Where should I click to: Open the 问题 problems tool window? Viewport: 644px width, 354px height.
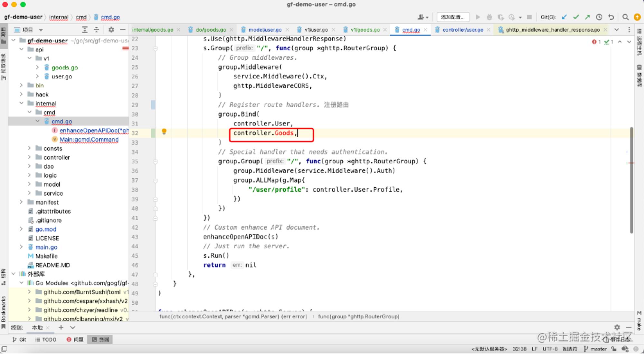coord(75,339)
